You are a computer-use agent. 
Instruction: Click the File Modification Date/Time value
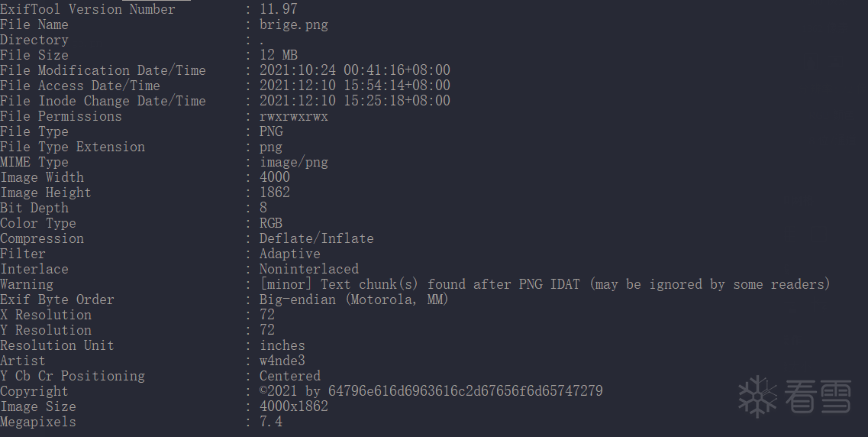tap(355, 70)
